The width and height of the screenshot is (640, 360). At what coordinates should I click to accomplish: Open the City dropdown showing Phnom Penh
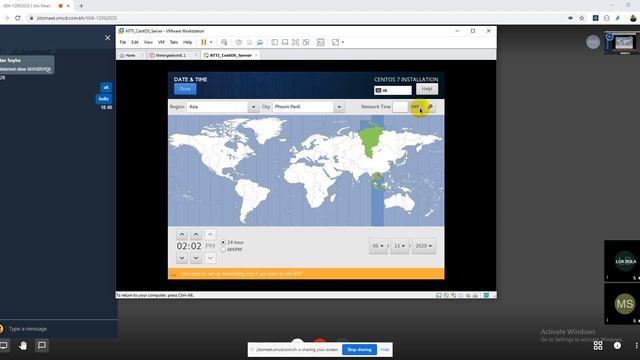(309, 107)
